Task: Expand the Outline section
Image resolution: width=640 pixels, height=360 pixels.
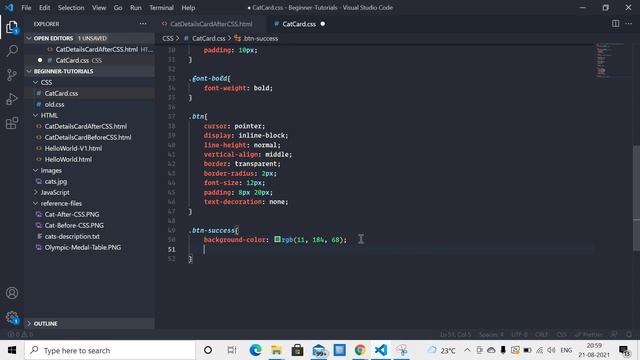Action: pos(89,323)
